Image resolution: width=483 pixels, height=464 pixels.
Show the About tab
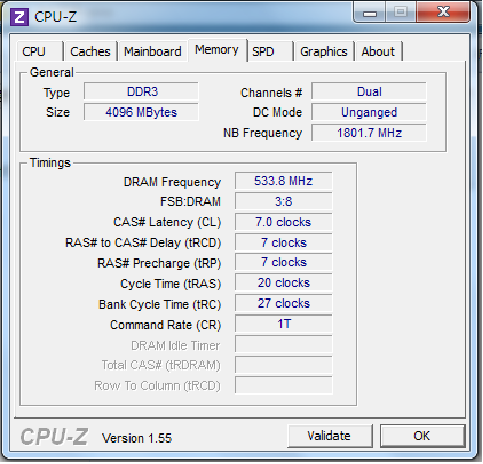click(x=379, y=52)
